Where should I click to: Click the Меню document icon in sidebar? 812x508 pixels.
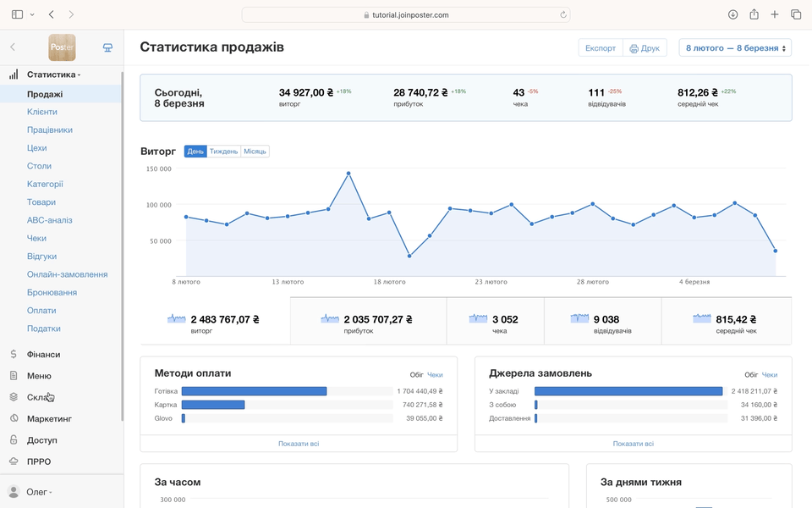[14, 376]
